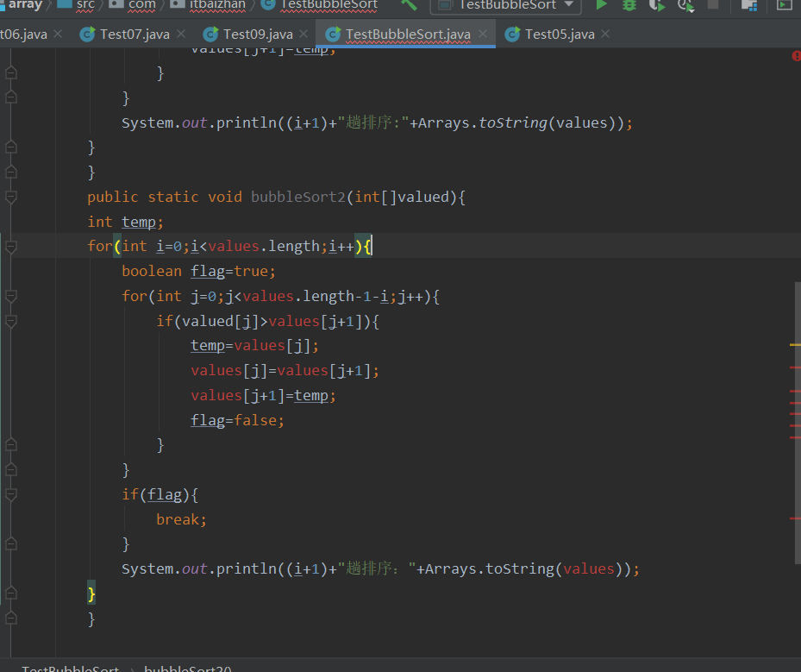Screen dimensions: 801x672
Task: Click fold-end marker beside highlighted yellow closing brace
Action: [x=10, y=593]
